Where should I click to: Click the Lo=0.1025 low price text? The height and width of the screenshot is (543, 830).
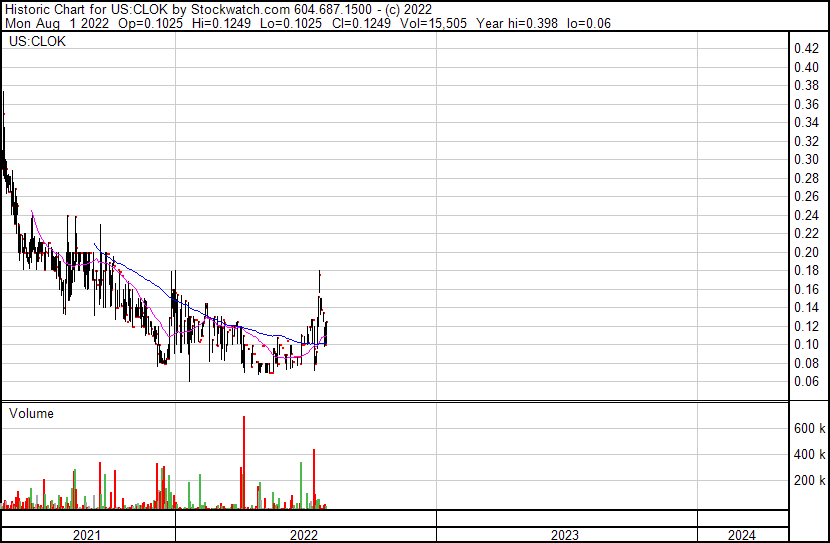click(x=291, y=23)
